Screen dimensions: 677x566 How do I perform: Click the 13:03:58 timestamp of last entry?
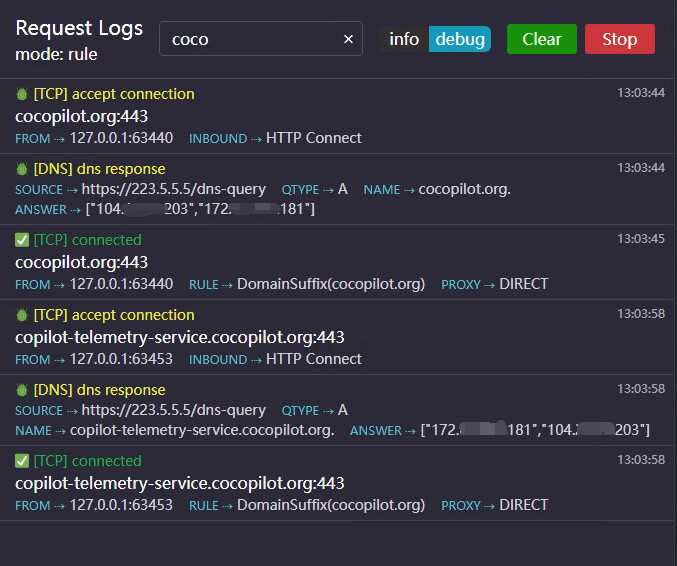coord(641,459)
